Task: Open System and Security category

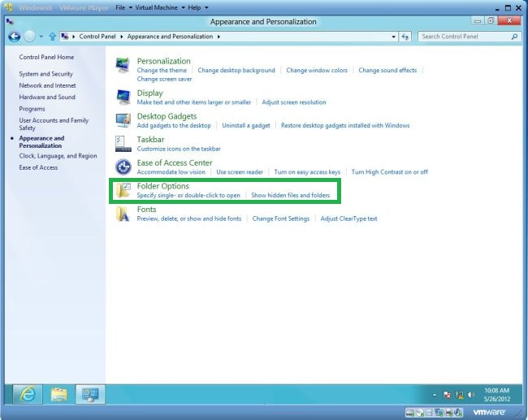Action: 45,74
